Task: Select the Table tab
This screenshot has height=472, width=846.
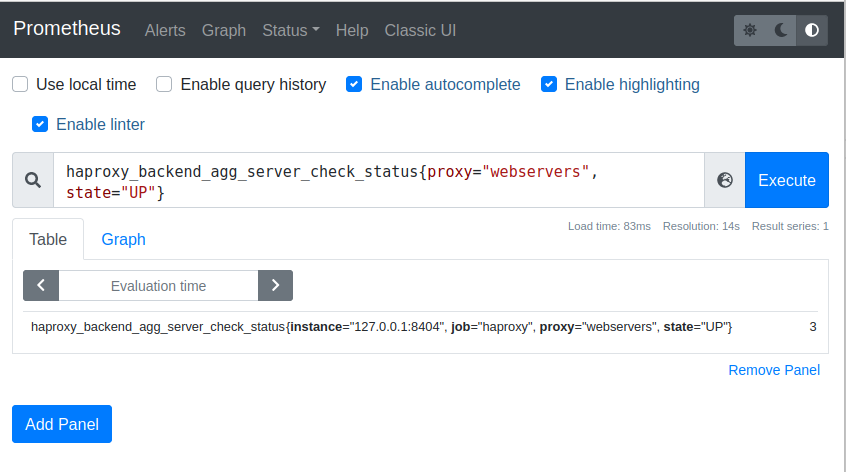Action: pos(48,239)
